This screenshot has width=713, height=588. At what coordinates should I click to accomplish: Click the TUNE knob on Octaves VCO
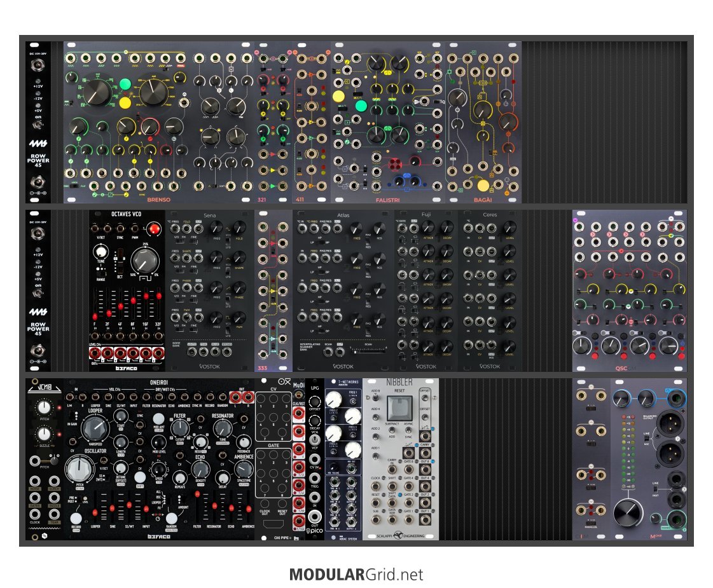click(100, 251)
